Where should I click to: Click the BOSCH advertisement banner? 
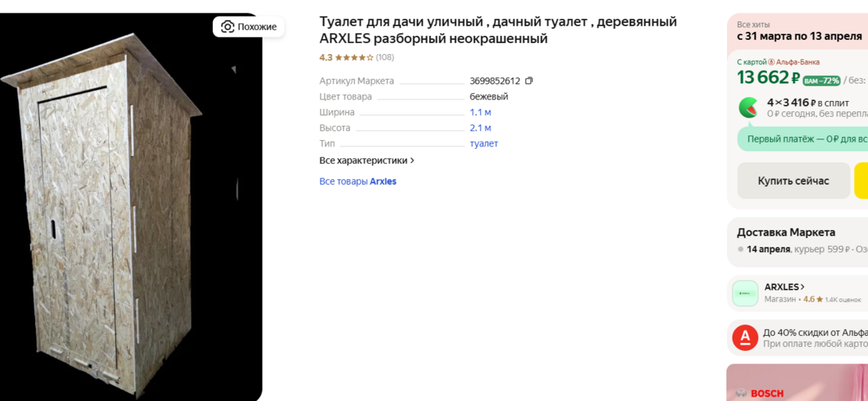click(x=796, y=383)
